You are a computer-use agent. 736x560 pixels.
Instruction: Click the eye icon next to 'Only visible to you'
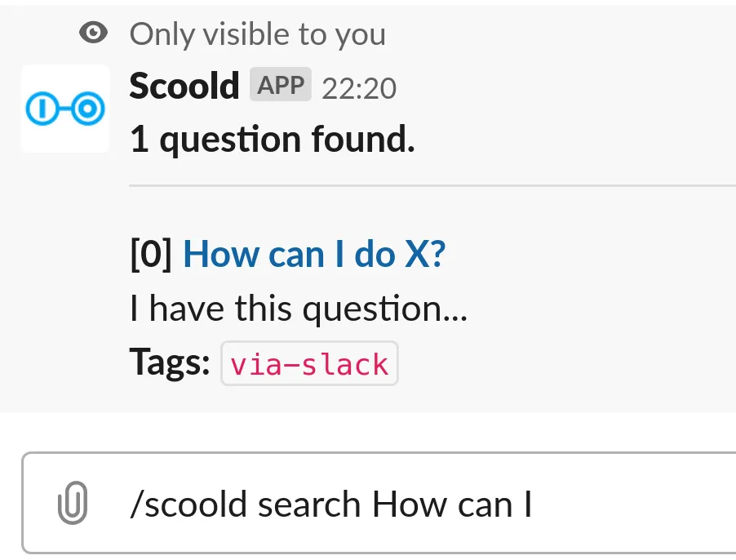[93, 33]
